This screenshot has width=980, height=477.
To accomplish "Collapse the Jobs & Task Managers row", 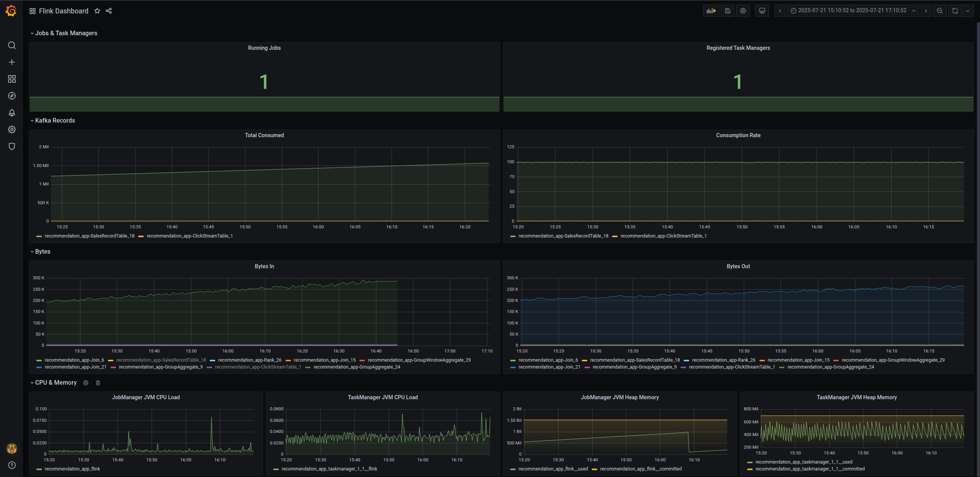I will pos(66,33).
